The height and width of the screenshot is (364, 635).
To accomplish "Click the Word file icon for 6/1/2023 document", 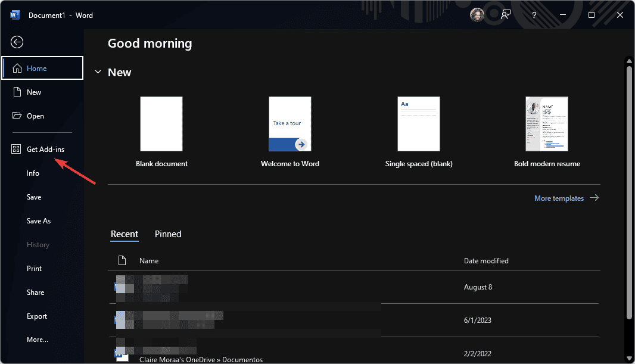I will pos(120,320).
